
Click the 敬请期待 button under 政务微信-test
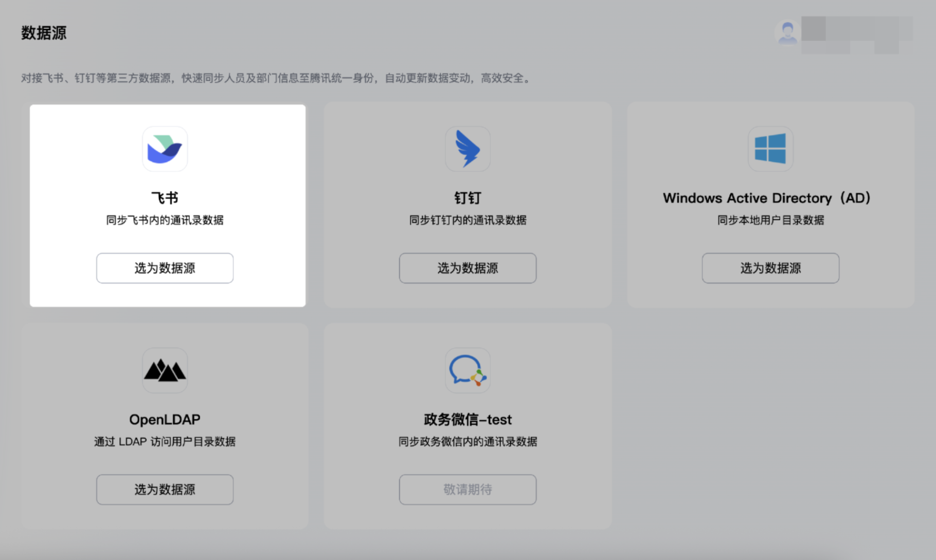point(467,490)
